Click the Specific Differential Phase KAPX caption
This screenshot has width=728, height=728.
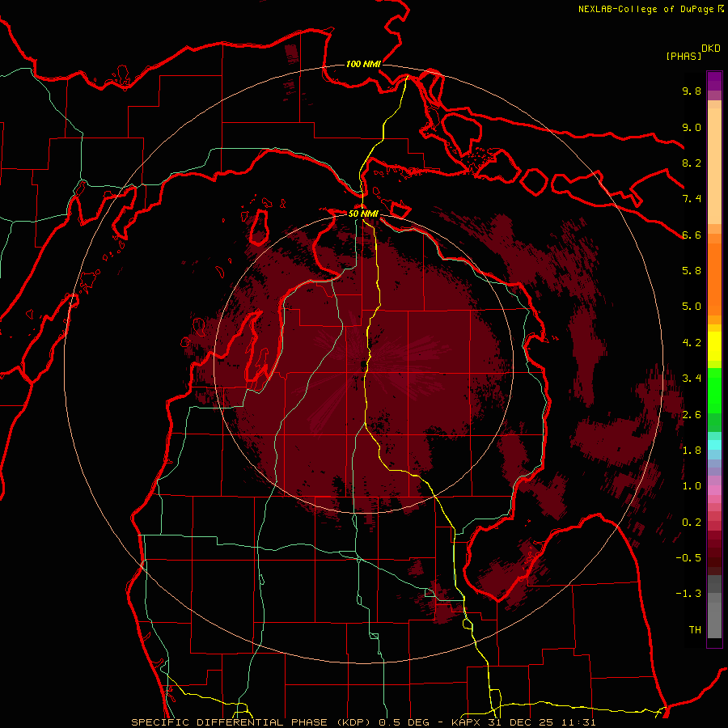pos(363,722)
